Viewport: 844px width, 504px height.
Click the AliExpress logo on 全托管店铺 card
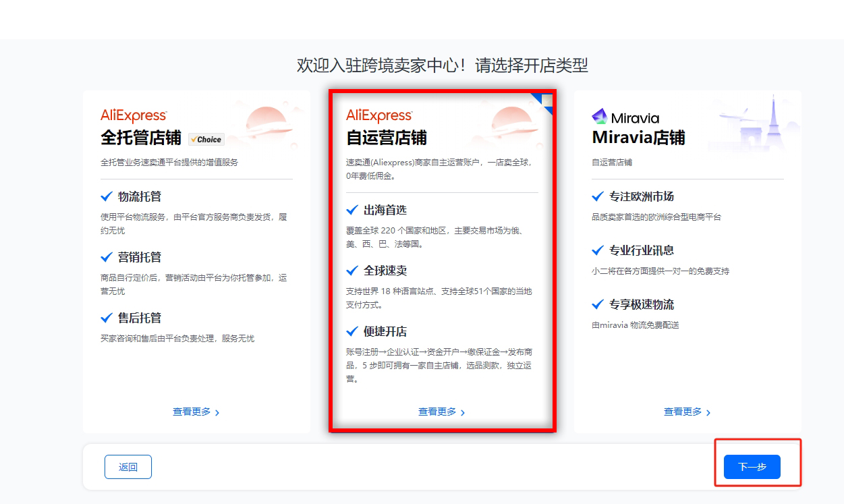pyautogui.click(x=134, y=115)
